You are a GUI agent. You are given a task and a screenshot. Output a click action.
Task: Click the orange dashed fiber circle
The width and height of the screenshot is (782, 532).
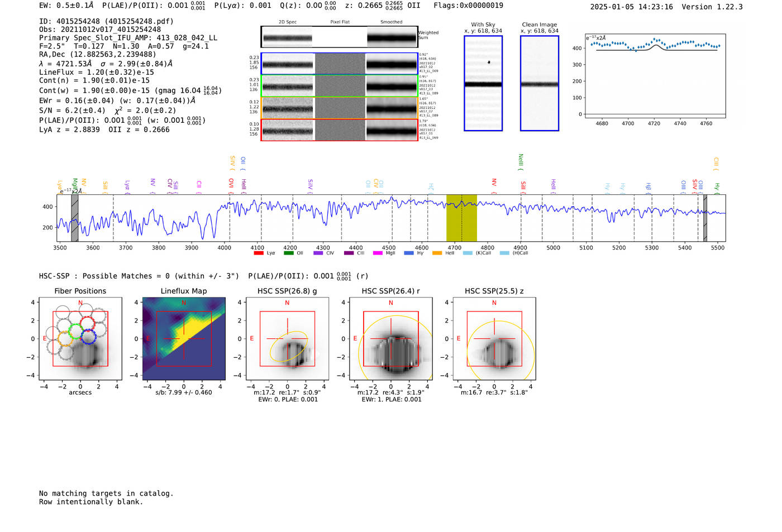click(65, 339)
